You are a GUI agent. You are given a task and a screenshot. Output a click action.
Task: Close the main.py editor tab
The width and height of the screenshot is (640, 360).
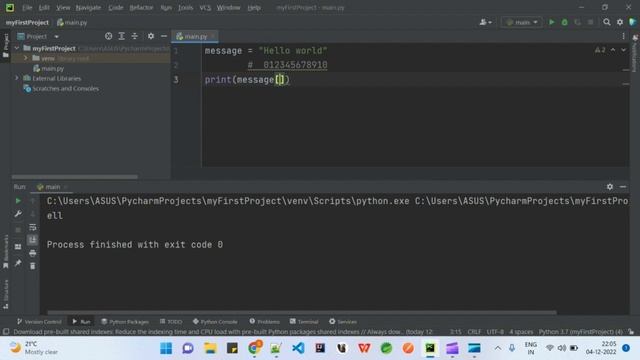pos(213,36)
